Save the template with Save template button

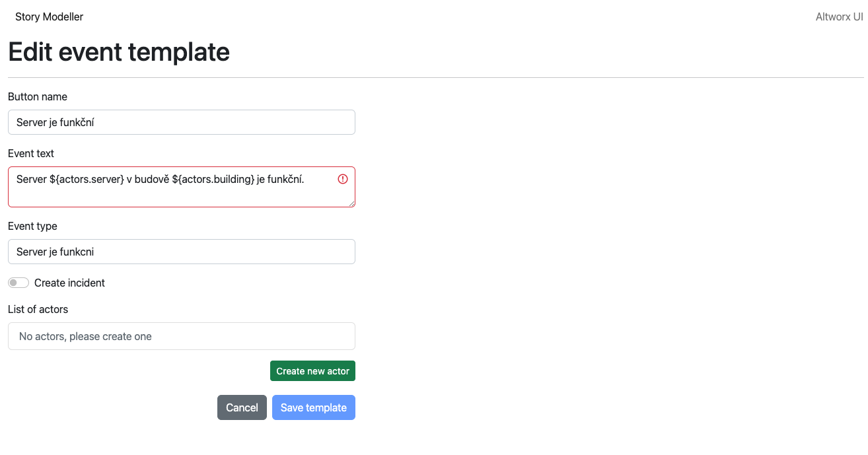click(x=314, y=407)
